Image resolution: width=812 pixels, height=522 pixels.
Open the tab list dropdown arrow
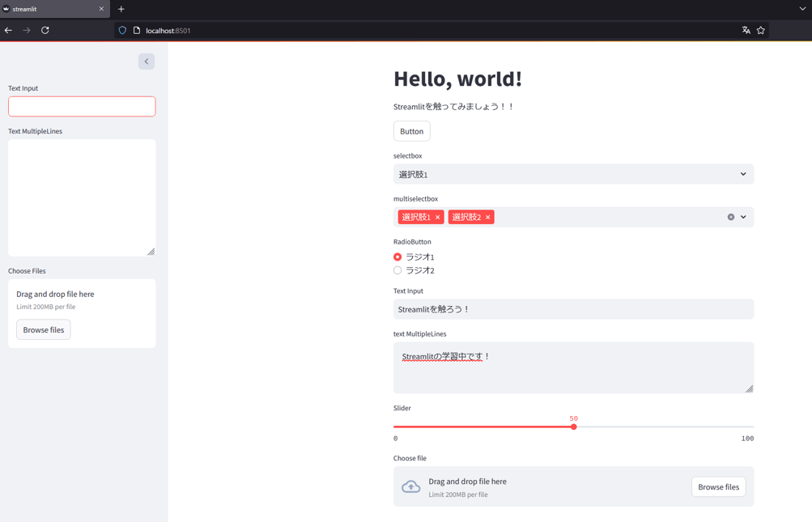tap(802, 9)
